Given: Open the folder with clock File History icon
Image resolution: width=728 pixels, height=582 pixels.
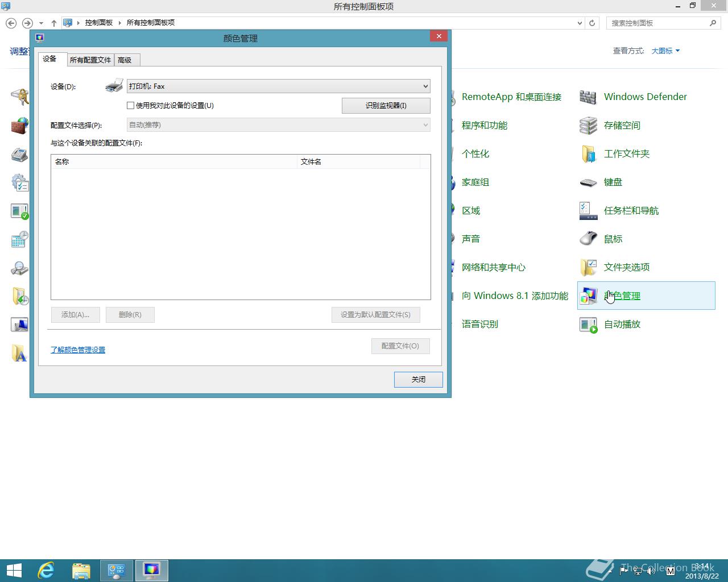Looking at the screenshot, I should click(20, 296).
